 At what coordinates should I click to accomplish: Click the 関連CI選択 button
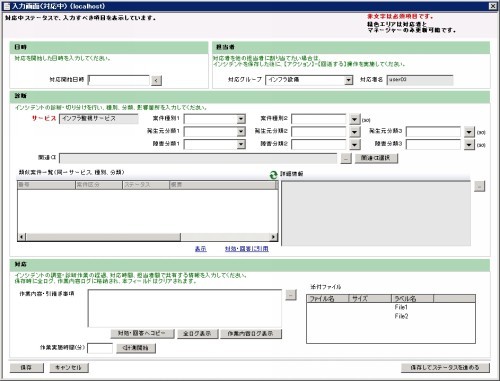pos(376,158)
